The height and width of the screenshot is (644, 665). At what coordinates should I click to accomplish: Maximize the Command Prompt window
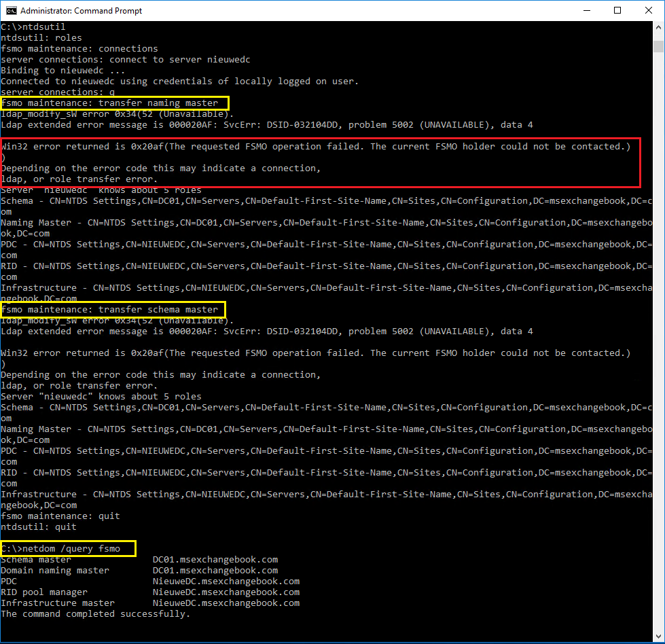pyautogui.click(x=617, y=10)
